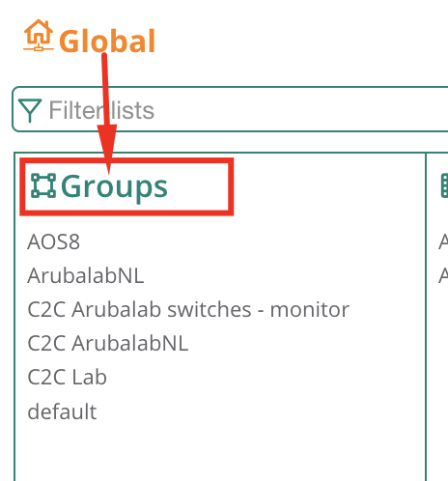Click empty space below the default group
This screenshot has width=448, height=481.
pos(219,451)
